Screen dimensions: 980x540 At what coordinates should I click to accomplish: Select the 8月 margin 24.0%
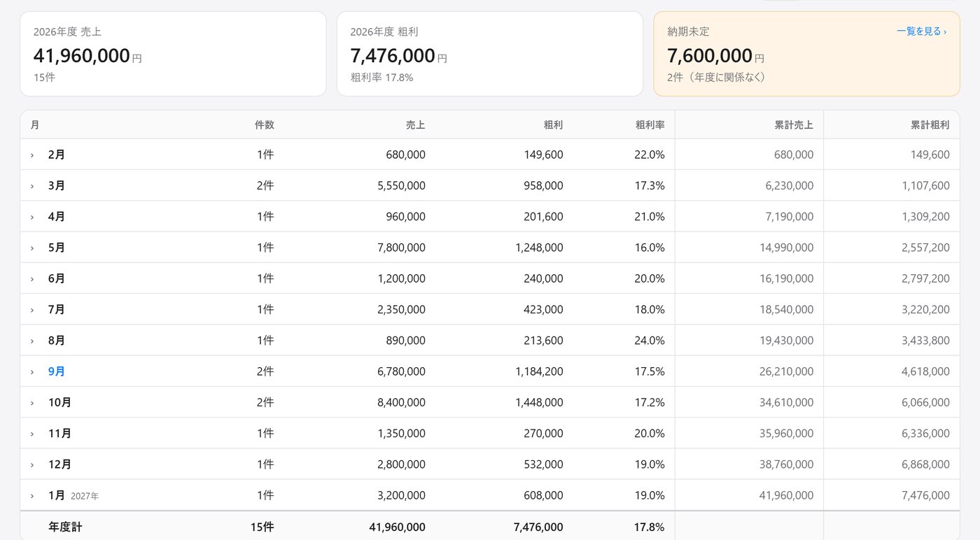[650, 341]
